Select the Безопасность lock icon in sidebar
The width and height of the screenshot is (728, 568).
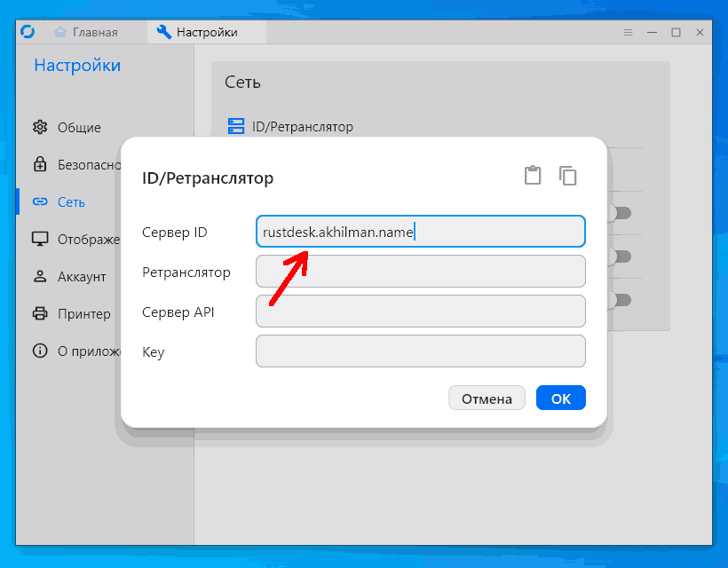40,164
